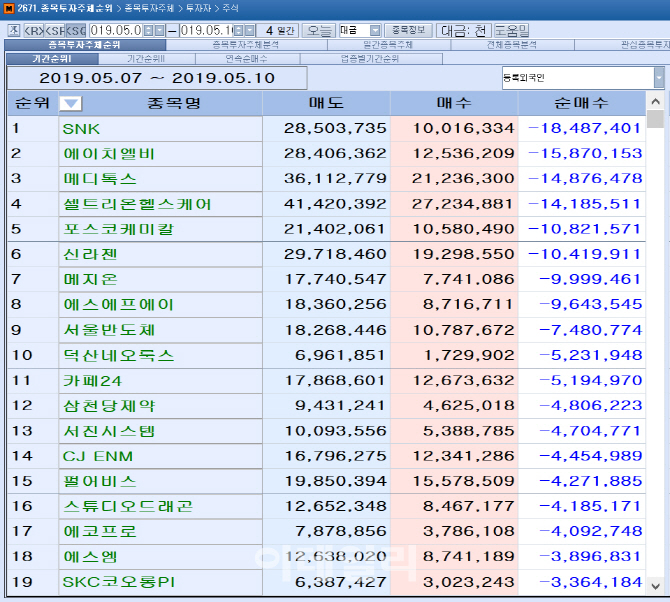Image resolution: width=670 pixels, height=602 pixels.
Task: Select the 신라젠 stock name
Action: click(x=90, y=255)
